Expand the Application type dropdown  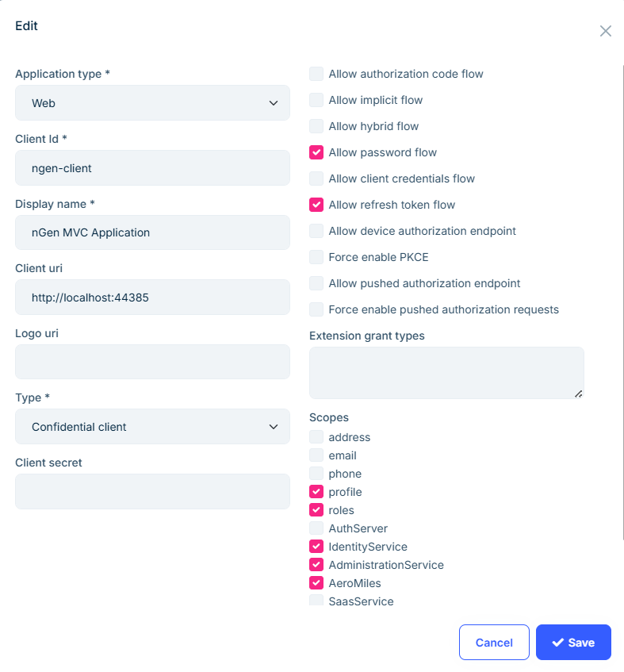[x=152, y=103]
